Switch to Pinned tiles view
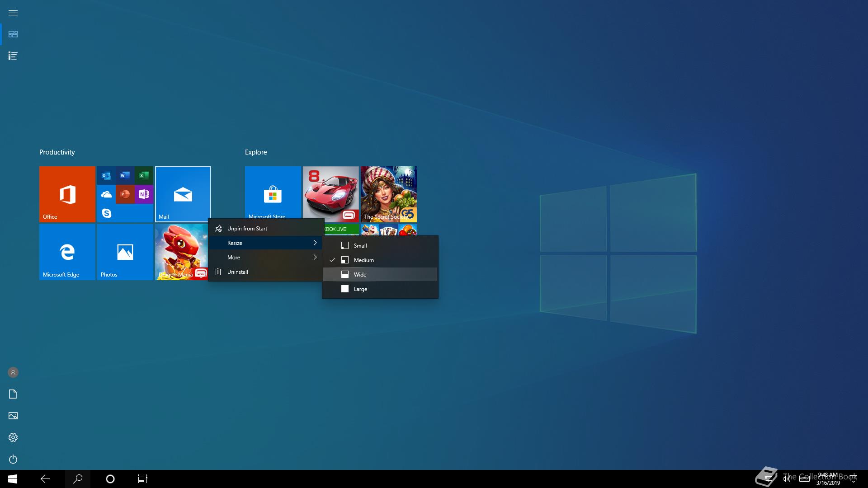The width and height of the screenshot is (868, 488). pyautogui.click(x=13, y=34)
